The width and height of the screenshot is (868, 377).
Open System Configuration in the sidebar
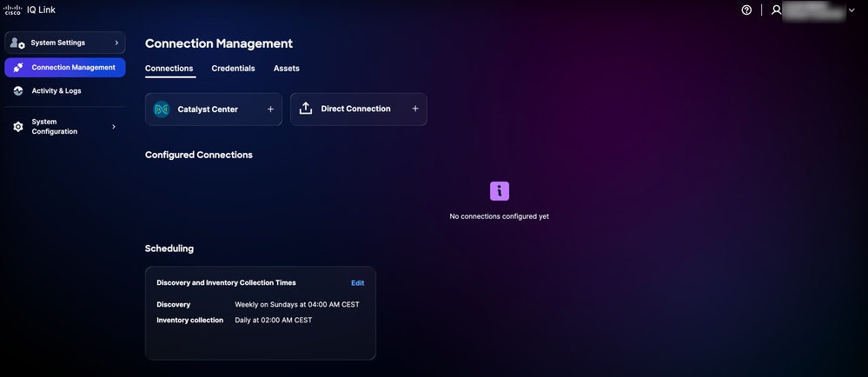[65, 127]
